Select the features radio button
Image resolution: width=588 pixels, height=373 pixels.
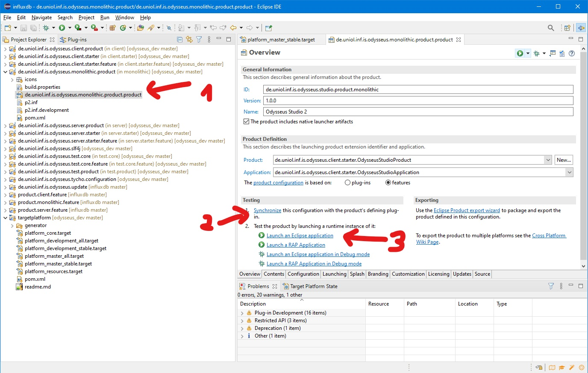(x=388, y=183)
